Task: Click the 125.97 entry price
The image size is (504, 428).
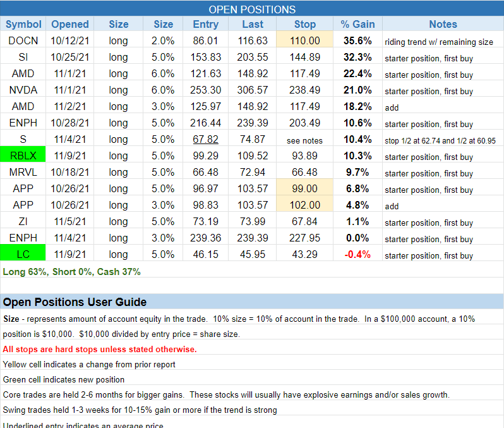Action: pyautogui.click(x=205, y=106)
